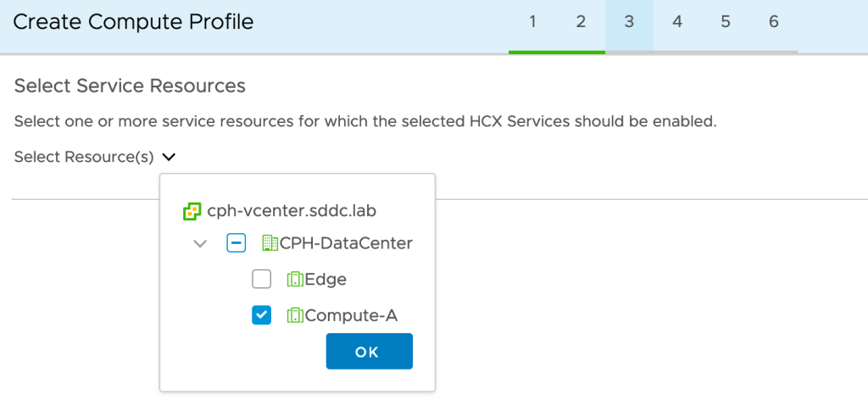Screen dimensions: 868x400
Task: Select wizard step 3
Action: click(629, 22)
